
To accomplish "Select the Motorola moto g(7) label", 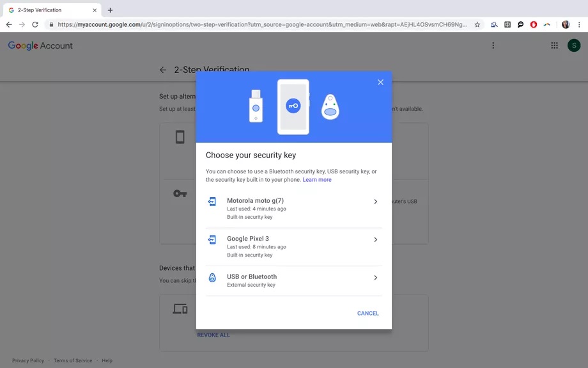I will (x=255, y=200).
